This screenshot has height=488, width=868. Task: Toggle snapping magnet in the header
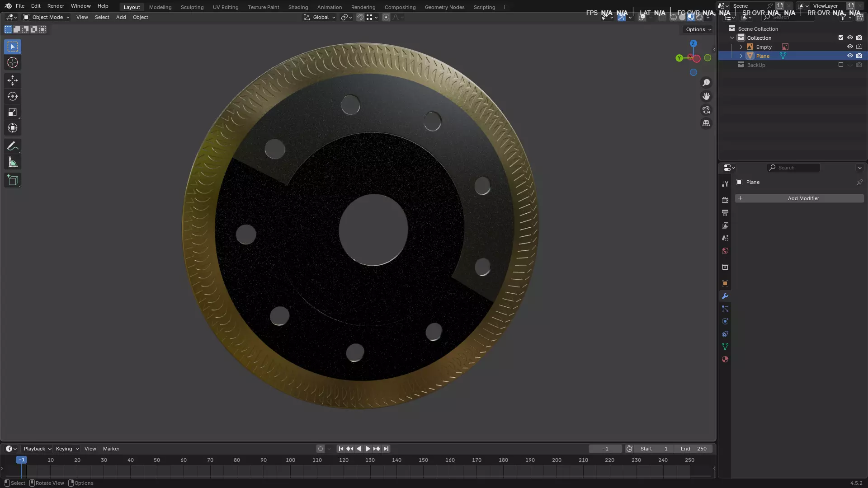pos(360,17)
